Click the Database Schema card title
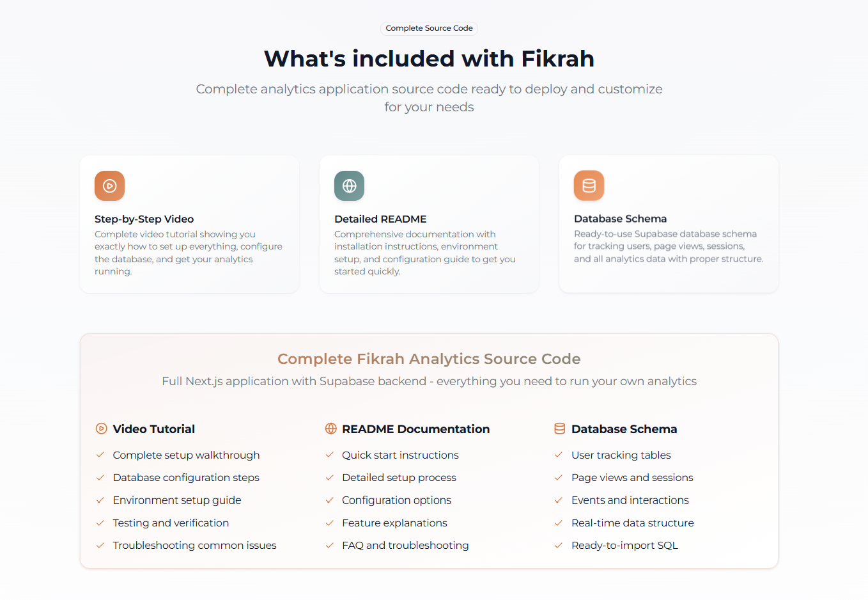 [620, 219]
